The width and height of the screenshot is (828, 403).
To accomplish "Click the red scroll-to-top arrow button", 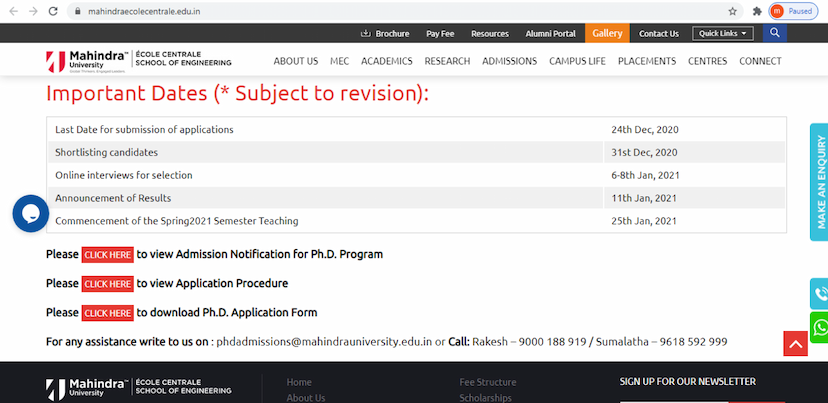I will [796, 344].
